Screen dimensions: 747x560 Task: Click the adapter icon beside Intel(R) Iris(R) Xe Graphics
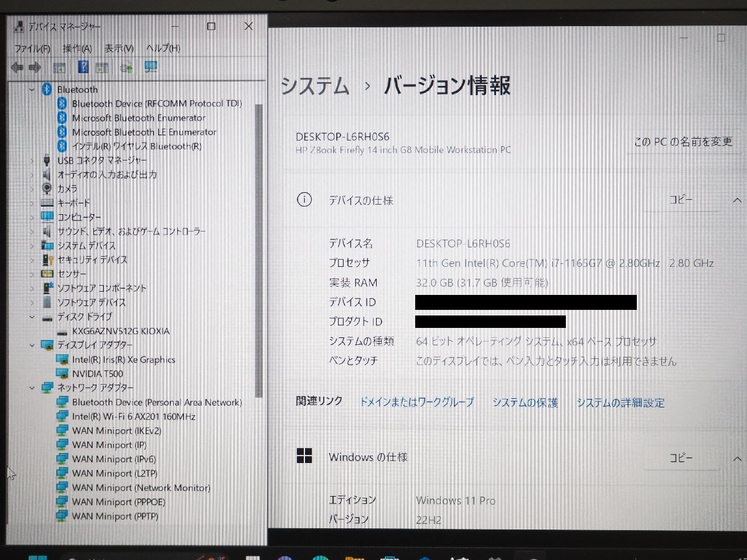coord(62,360)
